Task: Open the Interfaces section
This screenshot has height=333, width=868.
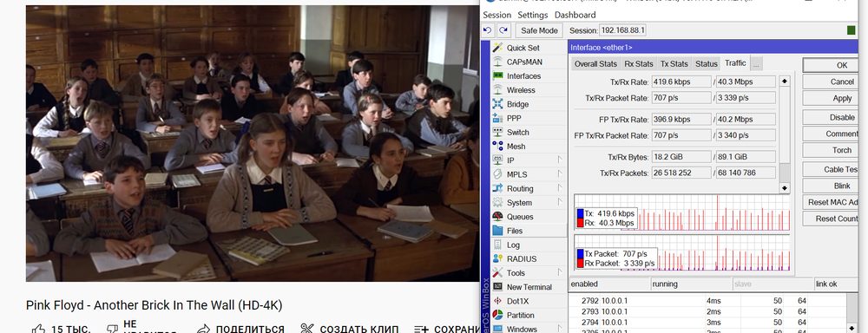Action: (523, 75)
